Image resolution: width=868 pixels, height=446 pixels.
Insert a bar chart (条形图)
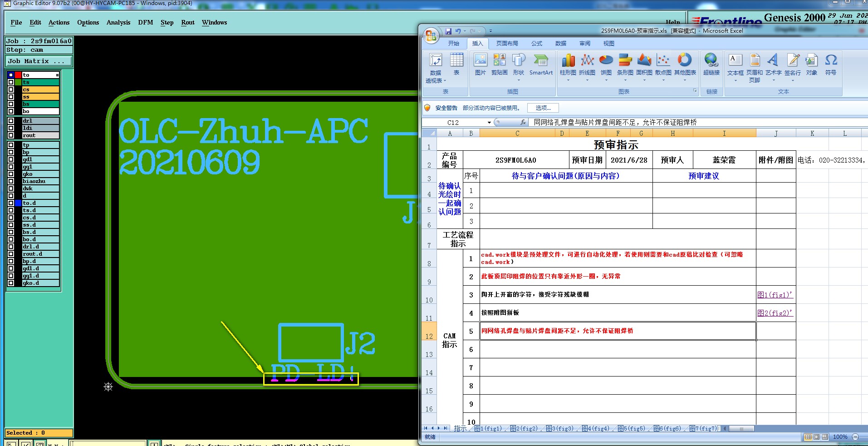[625, 67]
